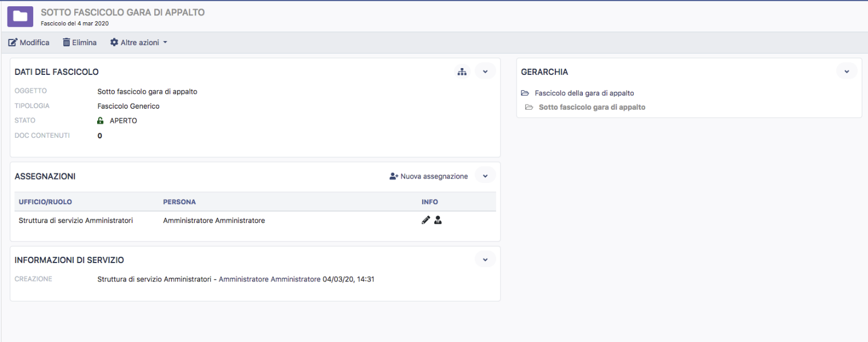Click the open folder icon beside parent fascicolo

point(525,93)
